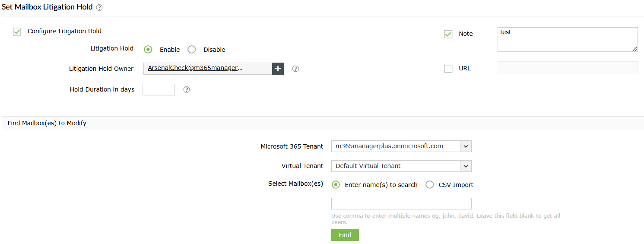644x244 pixels.
Task: Click the ArsenalCheck owner selection field
Action: tap(207, 68)
